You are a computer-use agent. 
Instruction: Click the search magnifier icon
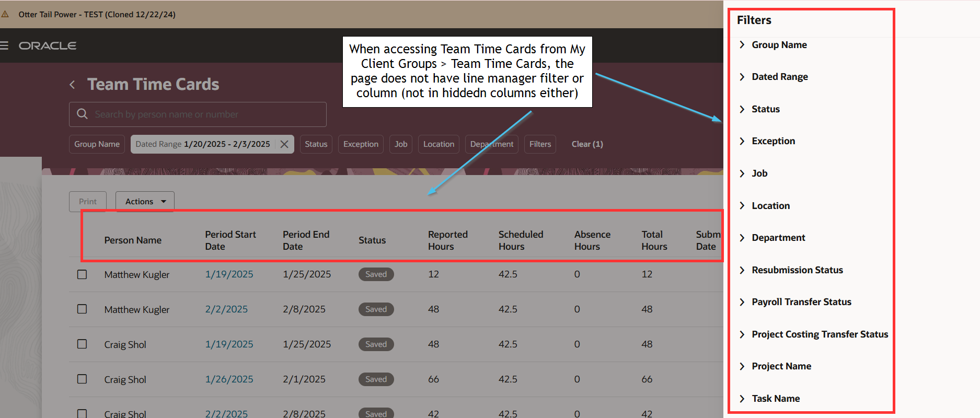tap(82, 114)
